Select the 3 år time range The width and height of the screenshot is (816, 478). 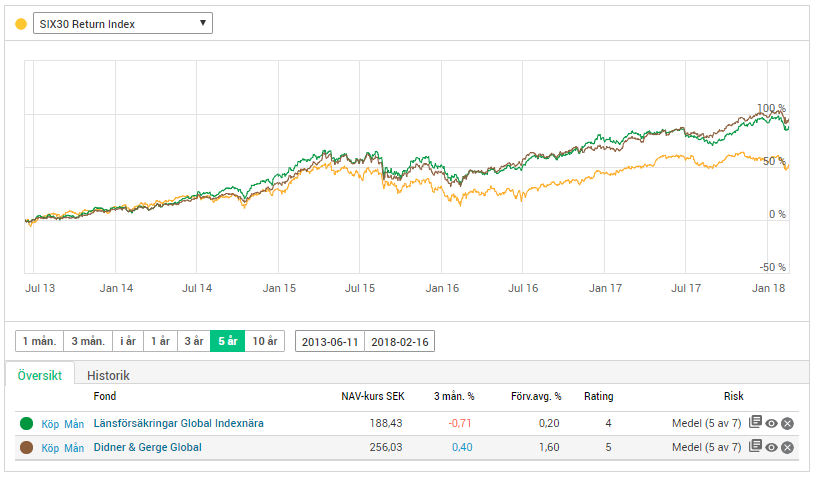tap(193, 341)
